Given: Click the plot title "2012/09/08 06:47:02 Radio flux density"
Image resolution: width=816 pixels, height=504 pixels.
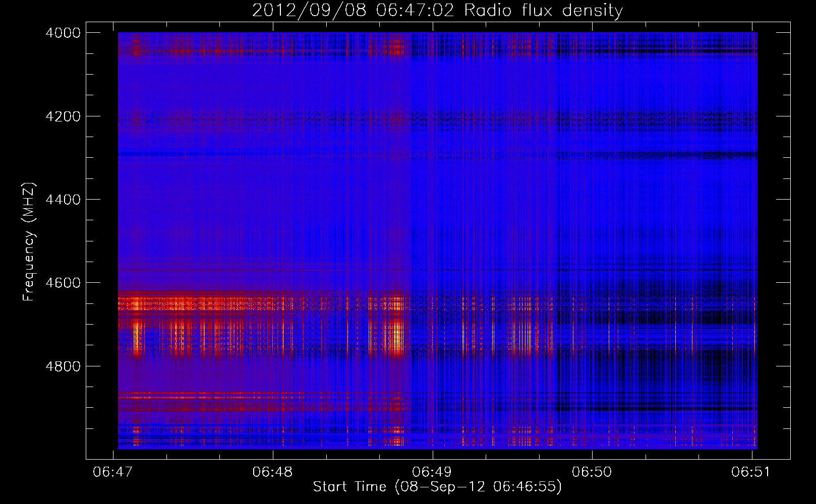Looking at the screenshot, I should (437, 11).
